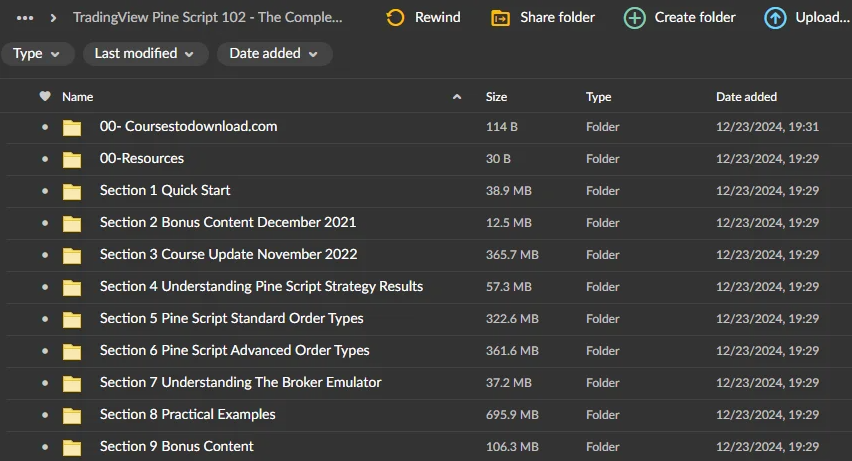The image size is (852, 461).
Task: Click folder icon of Section 6 Advanced Order Types
Action: point(72,352)
